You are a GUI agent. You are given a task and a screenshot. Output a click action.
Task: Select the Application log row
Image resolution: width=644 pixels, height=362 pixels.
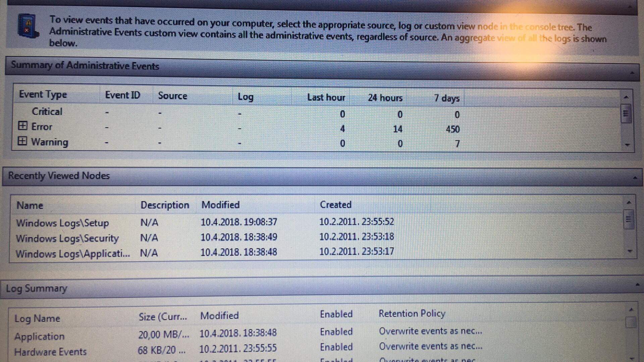[39, 336]
